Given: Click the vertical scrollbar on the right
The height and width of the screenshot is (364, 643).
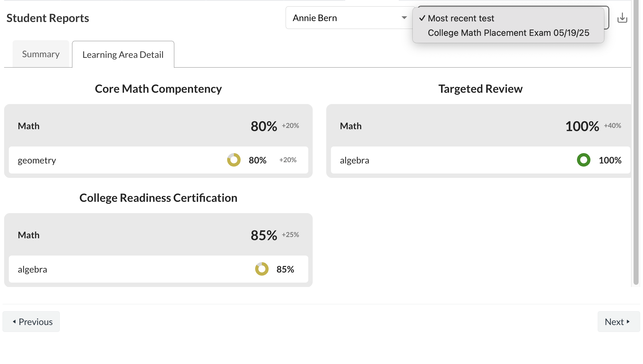Looking at the screenshot, I should [x=636, y=143].
